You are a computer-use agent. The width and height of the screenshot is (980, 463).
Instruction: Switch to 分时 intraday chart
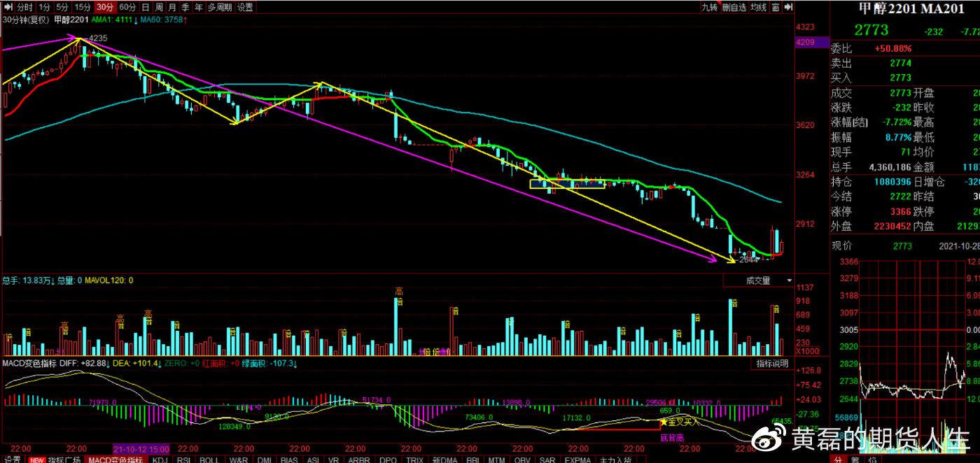click(x=25, y=7)
